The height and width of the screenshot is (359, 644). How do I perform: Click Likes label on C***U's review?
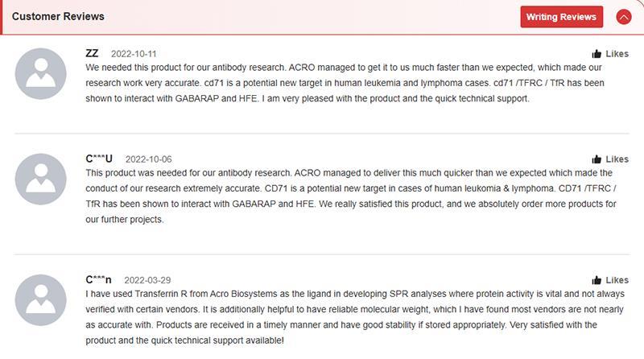pos(617,159)
